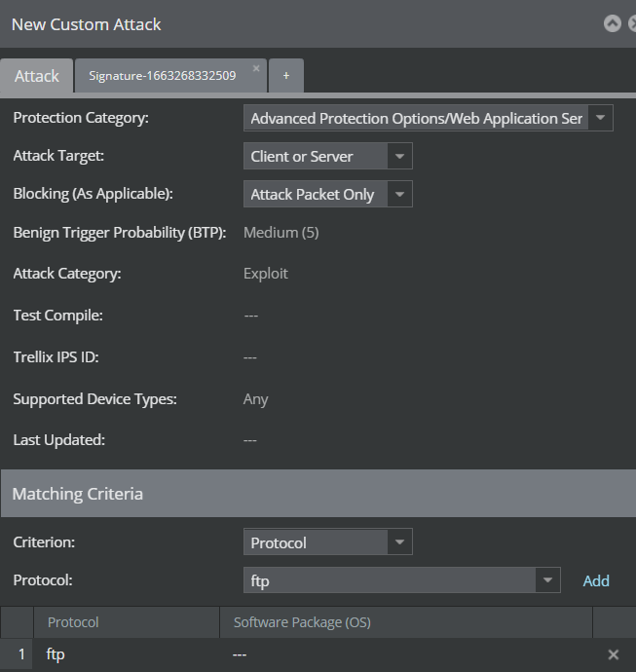Click the Last Updated label

coord(58,440)
